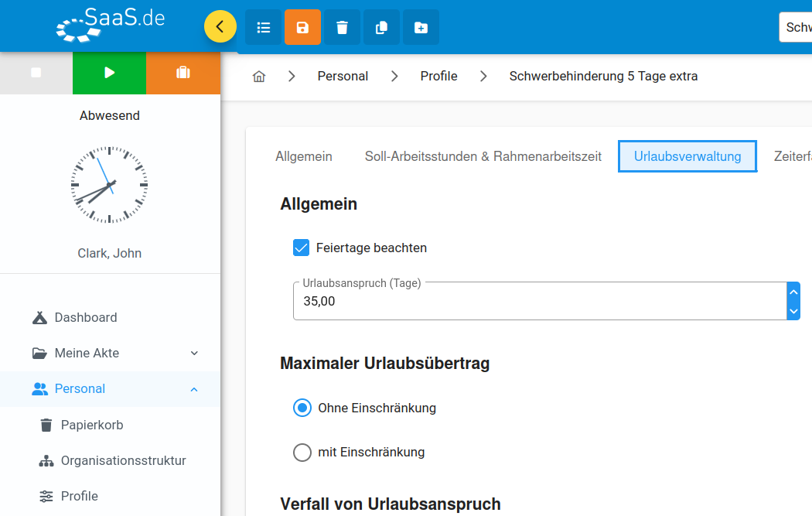Open Organisationsstruktur in the sidebar
Viewport: 812px width, 516px height.
pos(123,460)
